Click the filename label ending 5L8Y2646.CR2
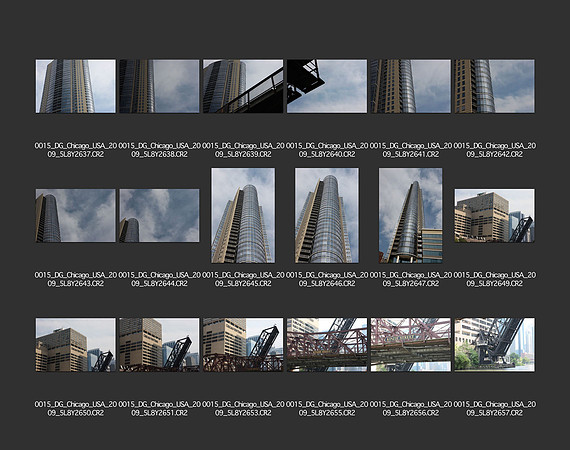 [327, 279]
